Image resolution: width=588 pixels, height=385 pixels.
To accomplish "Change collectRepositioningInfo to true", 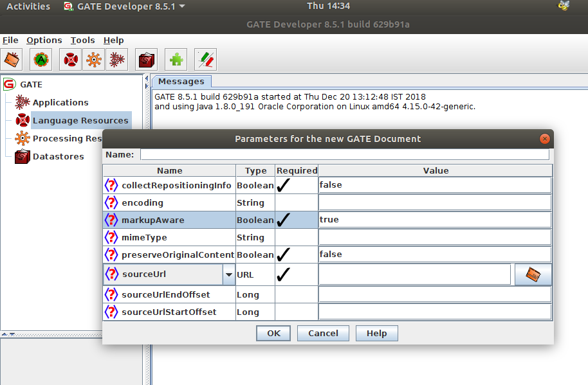I will 434,184.
